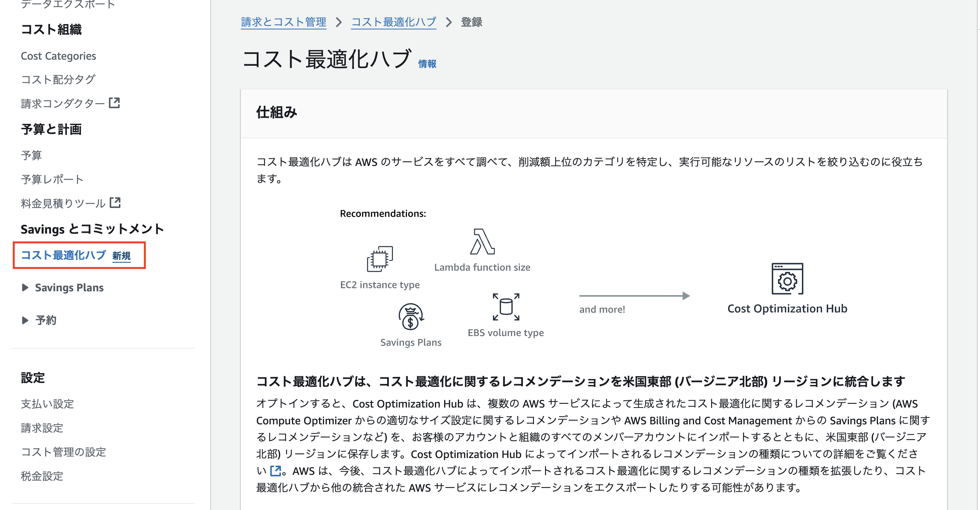This screenshot has width=980, height=510.
Task: Click the コスト組織 sidebar heading
Action: 51,29
